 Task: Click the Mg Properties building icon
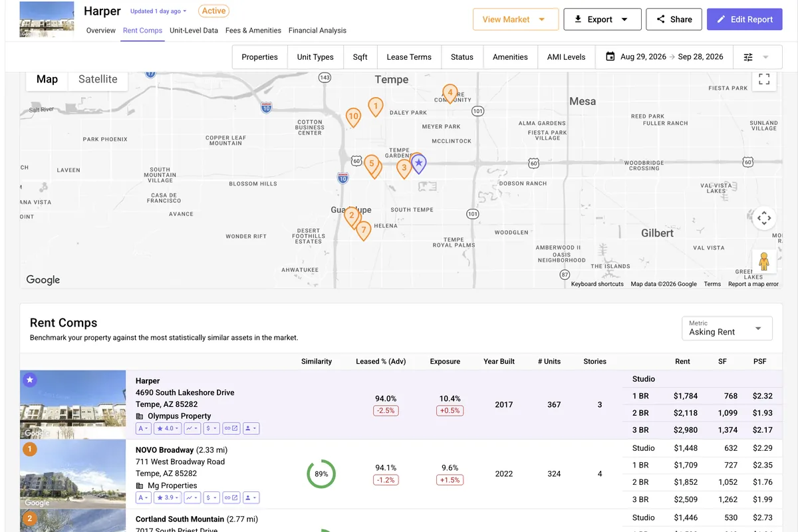pyautogui.click(x=140, y=485)
